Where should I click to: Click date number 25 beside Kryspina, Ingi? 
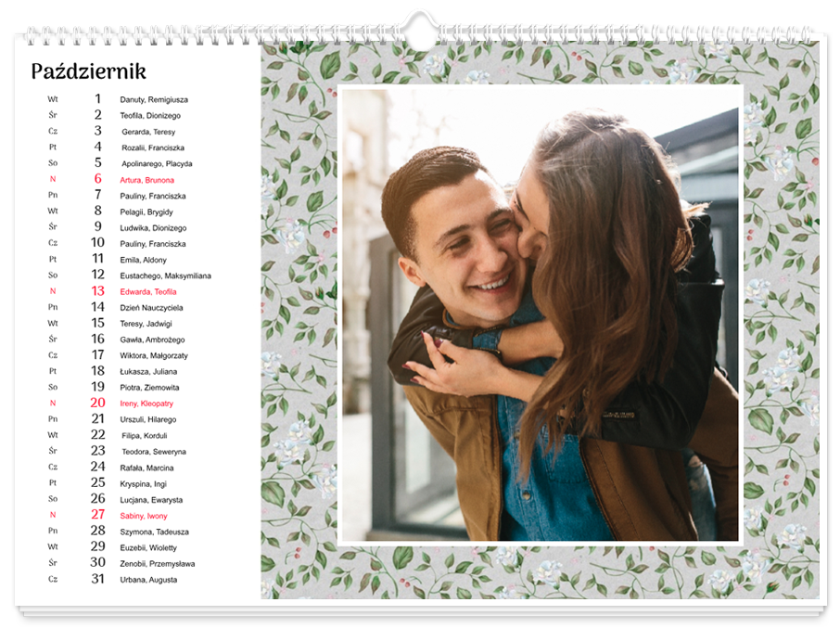pyautogui.click(x=97, y=482)
